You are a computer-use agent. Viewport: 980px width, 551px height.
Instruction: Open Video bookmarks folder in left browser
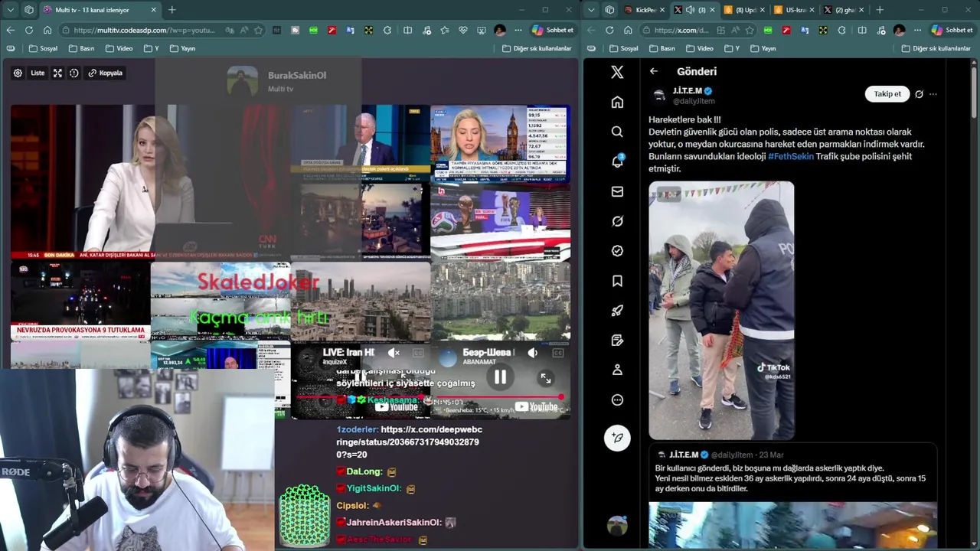119,48
